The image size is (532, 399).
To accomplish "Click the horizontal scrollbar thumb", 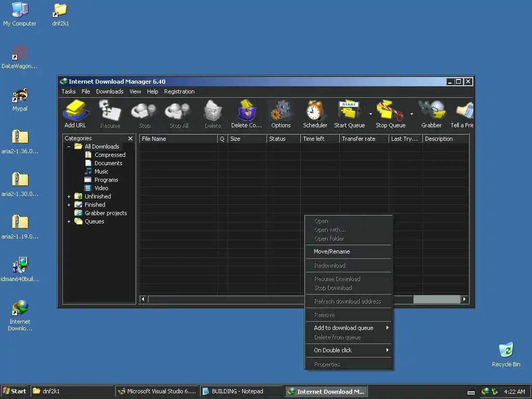I will coord(436,299).
